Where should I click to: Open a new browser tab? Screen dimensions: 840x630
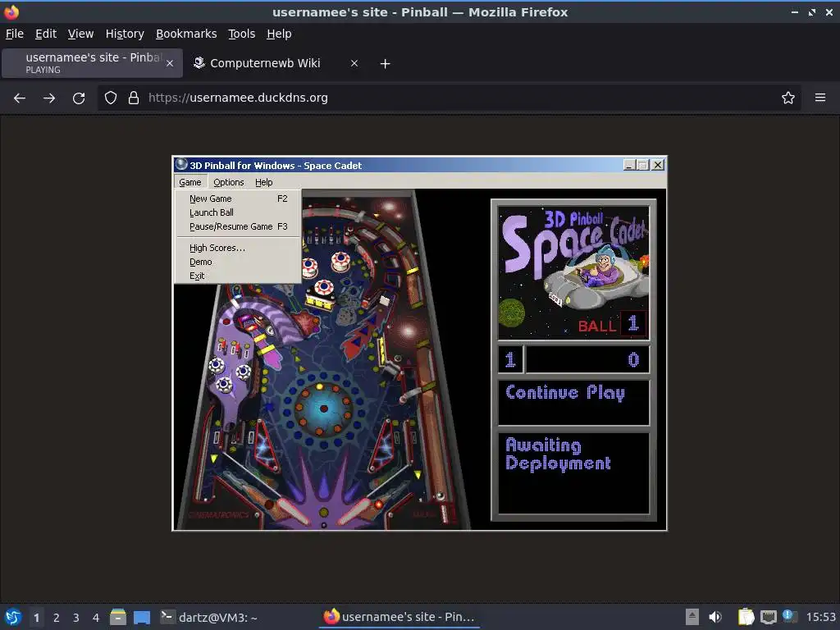[x=386, y=64]
